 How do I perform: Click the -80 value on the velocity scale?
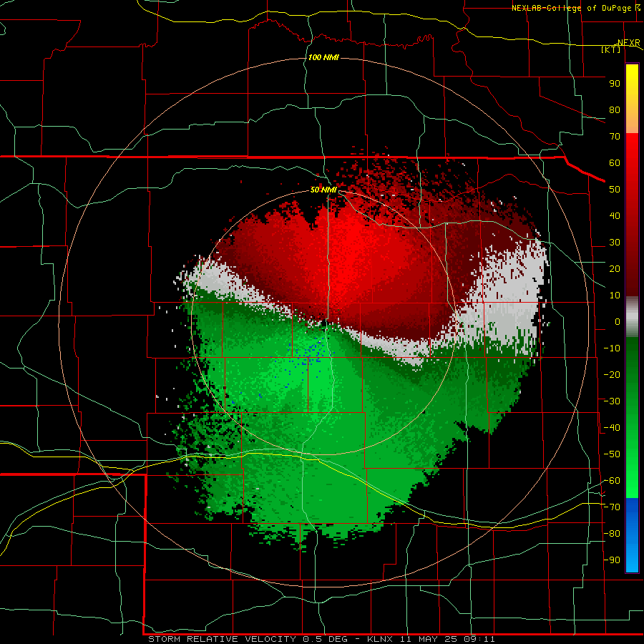612,534
